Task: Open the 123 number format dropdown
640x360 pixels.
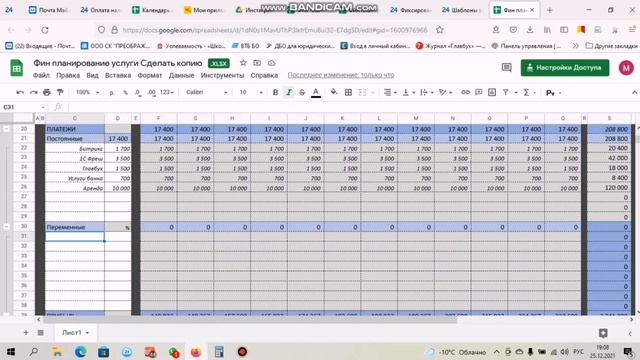Action: tap(167, 93)
